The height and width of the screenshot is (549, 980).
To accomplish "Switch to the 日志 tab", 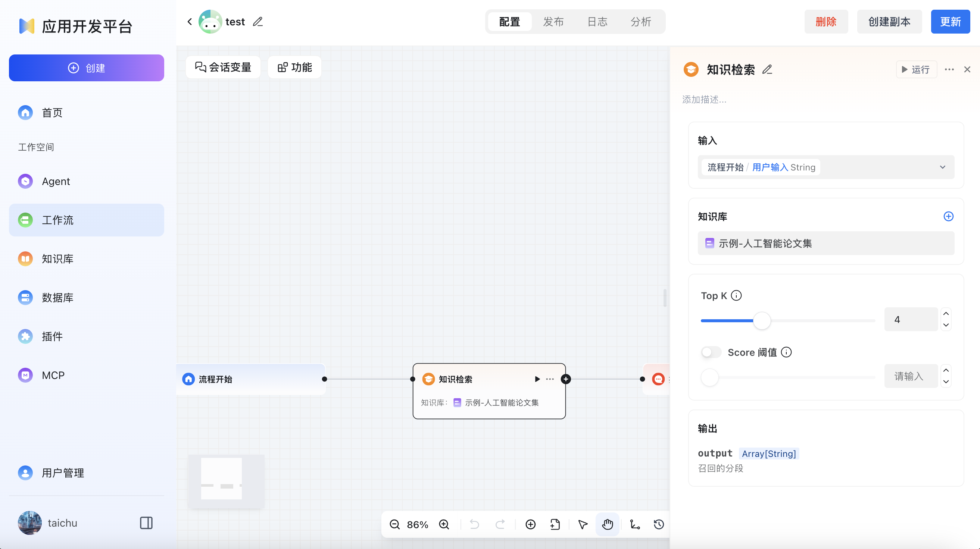I will [597, 22].
